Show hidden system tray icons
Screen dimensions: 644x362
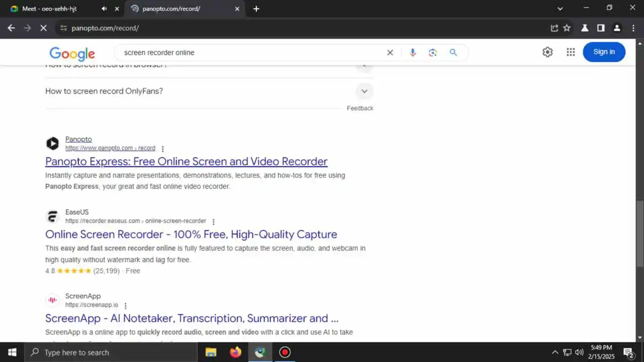coord(555,352)
